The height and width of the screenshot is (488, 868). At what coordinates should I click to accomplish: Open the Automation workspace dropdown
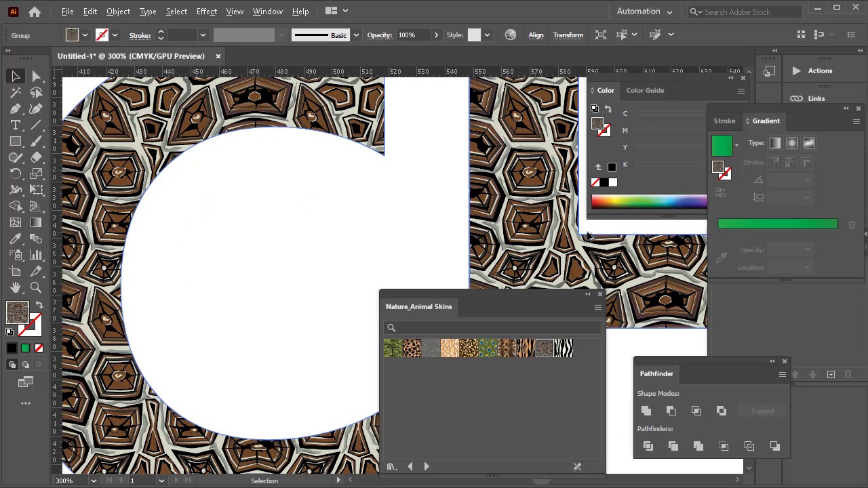tap(644, 12)
